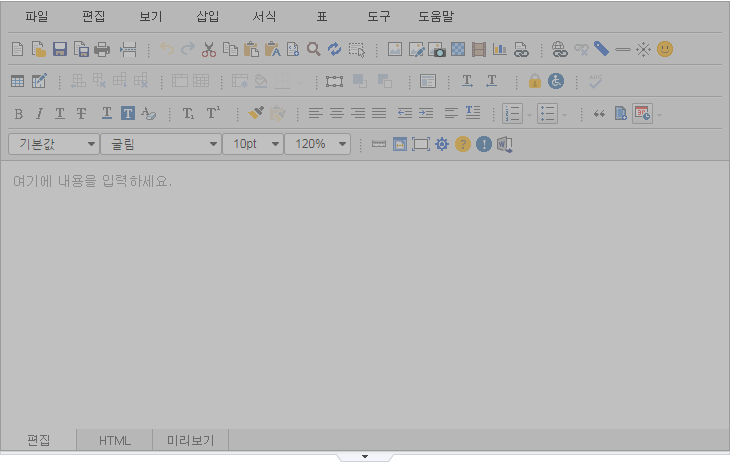
Task: Open the 도움말 menu
Action: tap(436, 17)
